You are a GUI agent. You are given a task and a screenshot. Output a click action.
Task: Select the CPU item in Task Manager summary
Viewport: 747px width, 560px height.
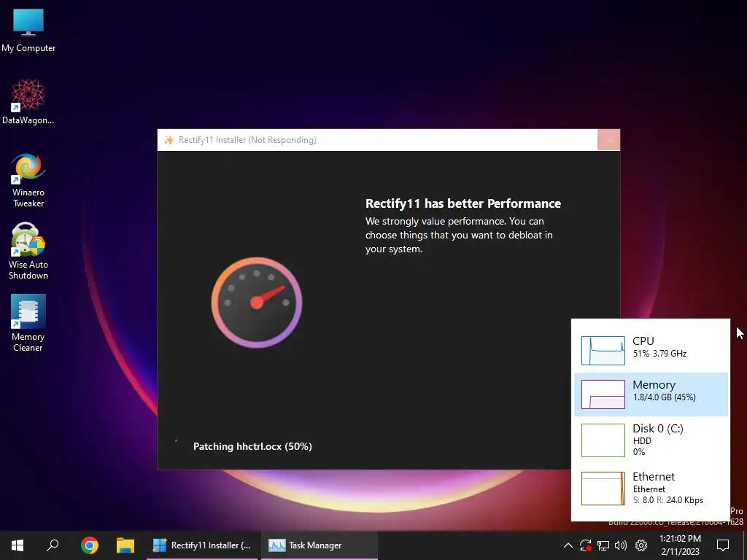[651, 350]
